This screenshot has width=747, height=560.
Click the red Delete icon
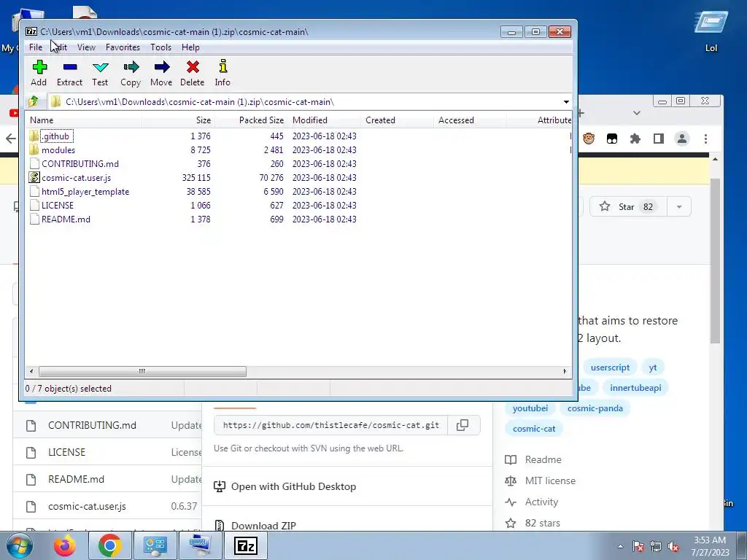point(193,73)
